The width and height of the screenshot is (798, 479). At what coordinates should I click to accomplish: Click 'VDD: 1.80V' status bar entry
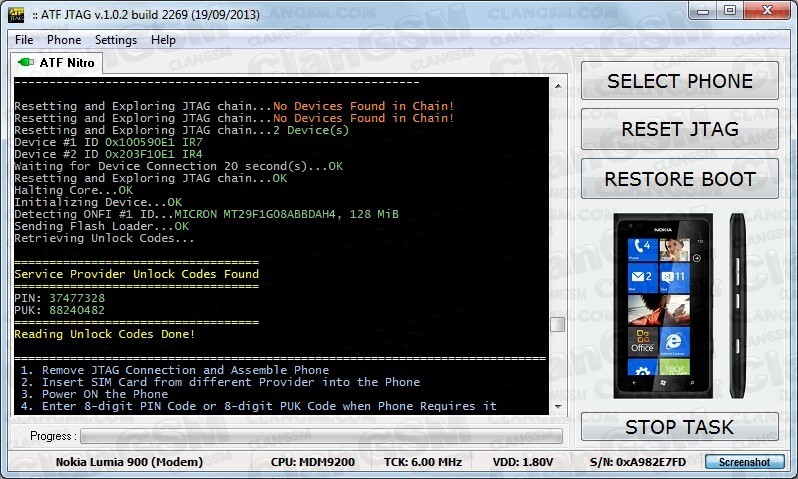(523, 462)
